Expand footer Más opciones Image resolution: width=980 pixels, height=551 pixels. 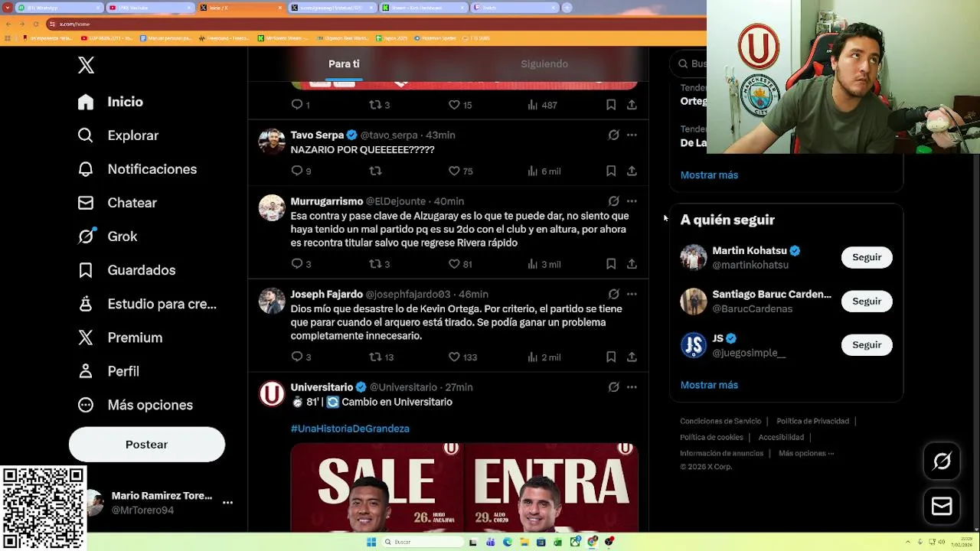[806, 453]
